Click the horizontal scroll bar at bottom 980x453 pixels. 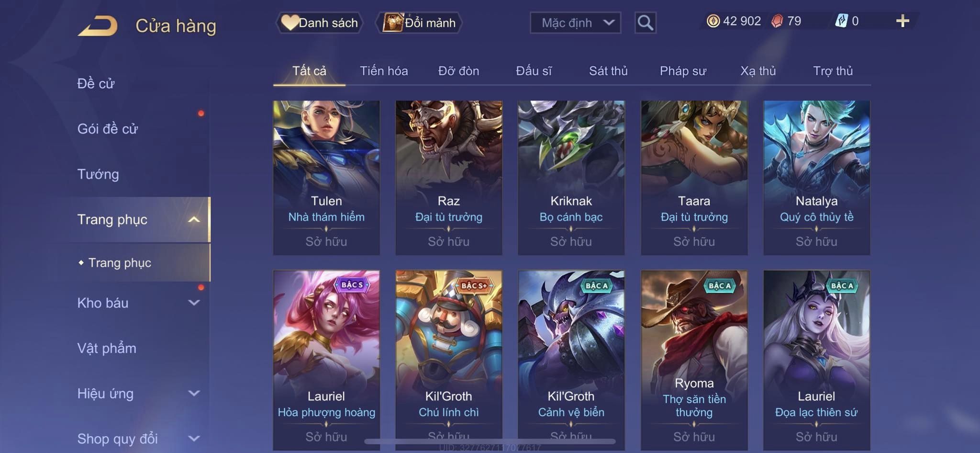[x=490, y=441]
